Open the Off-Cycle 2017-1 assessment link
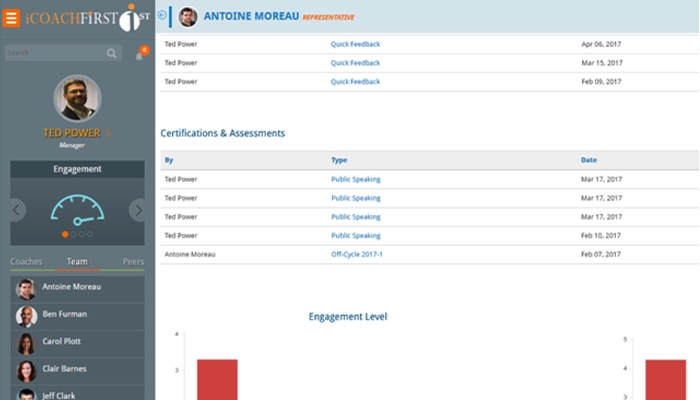 356,254
